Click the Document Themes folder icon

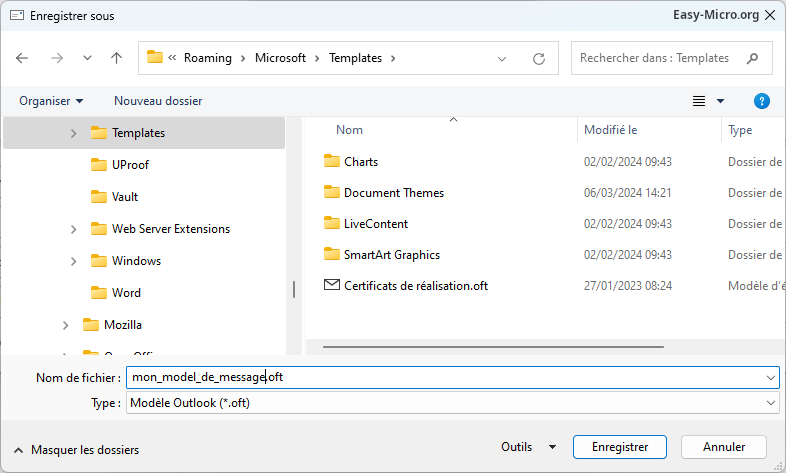(x=331, y=192)
